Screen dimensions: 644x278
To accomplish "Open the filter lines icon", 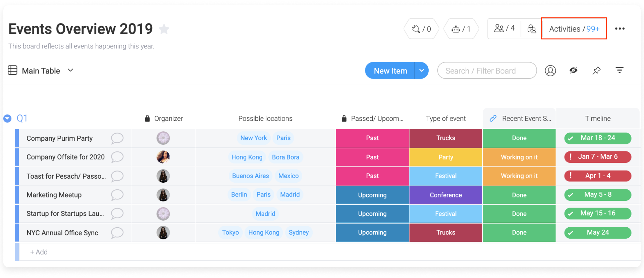I will click(x=619, y=70).
